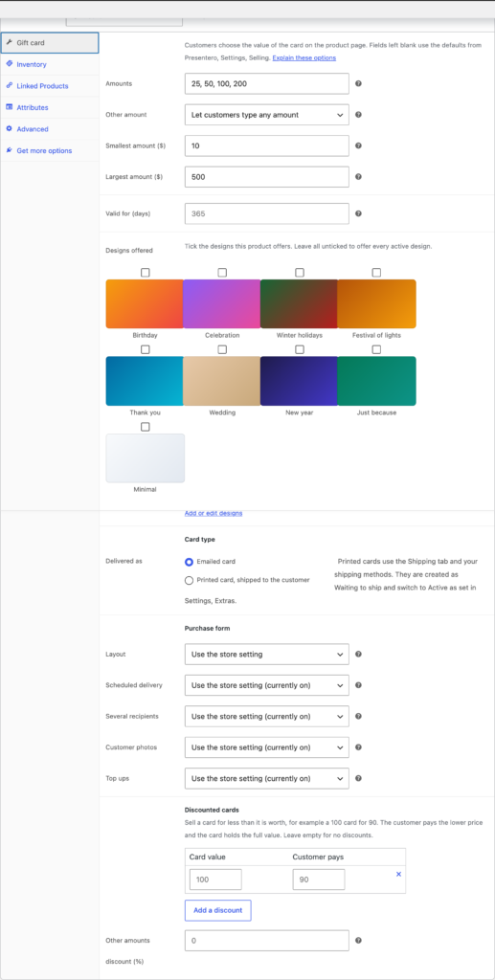The image size is (495, 980).
Task: Switch to the Gift card tab
Action: pos(50,42)
